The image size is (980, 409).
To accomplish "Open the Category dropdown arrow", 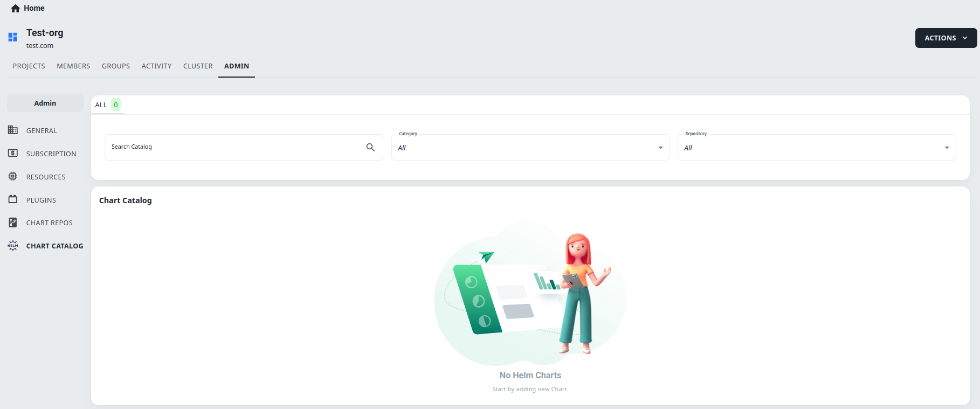I will coord(660,148).
